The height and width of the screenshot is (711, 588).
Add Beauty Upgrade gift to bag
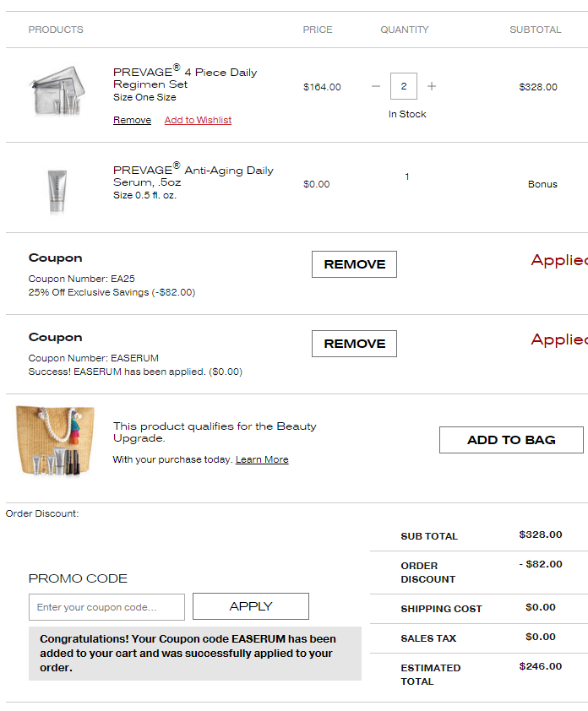tap(511, 440)
